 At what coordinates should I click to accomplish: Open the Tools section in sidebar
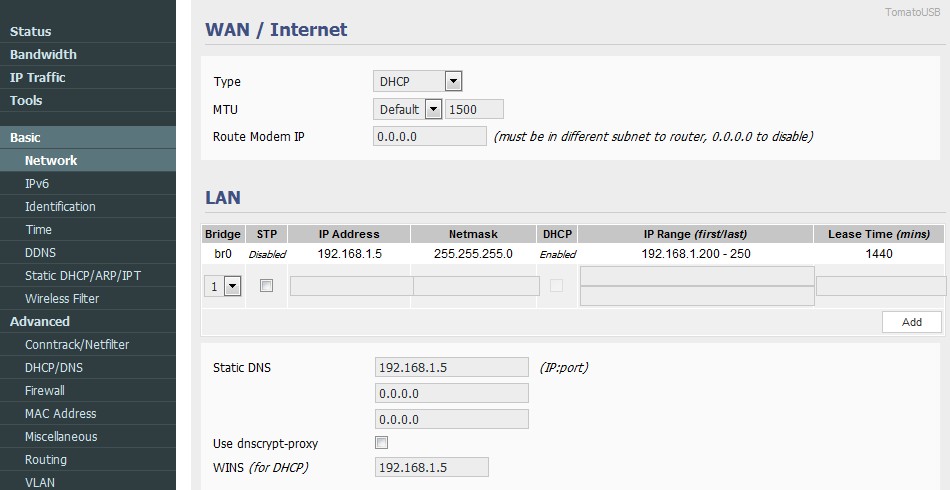pos(26,100)
